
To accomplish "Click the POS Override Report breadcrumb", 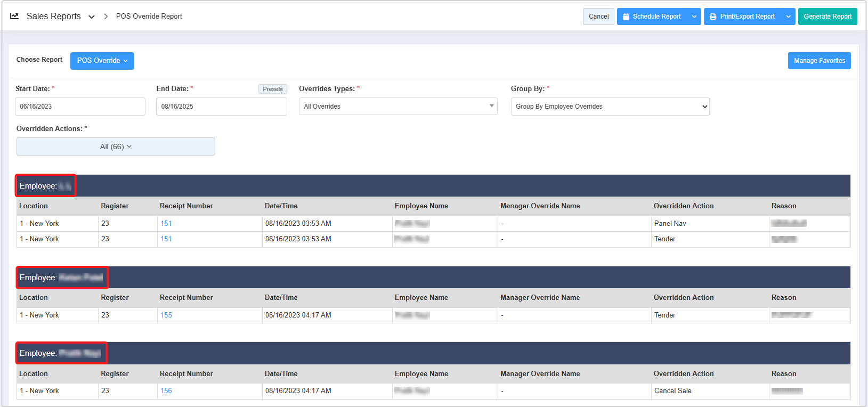I will (x=149, y=17).
